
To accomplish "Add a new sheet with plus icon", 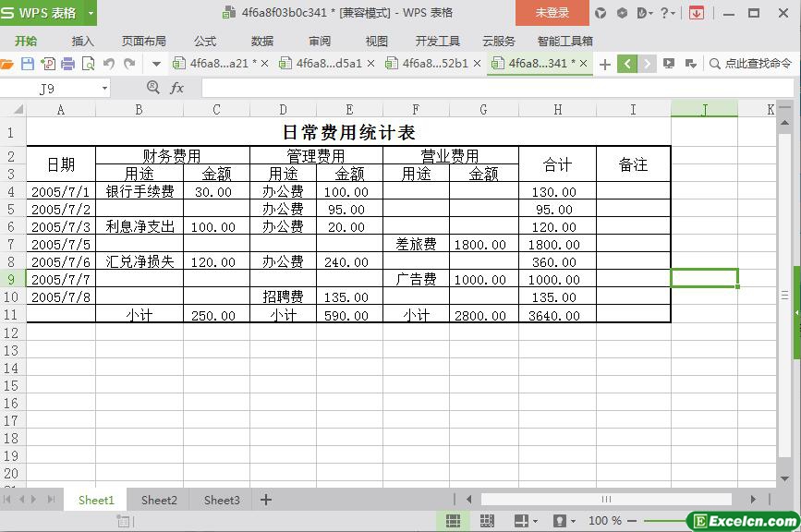I will (x=266, y=500).
